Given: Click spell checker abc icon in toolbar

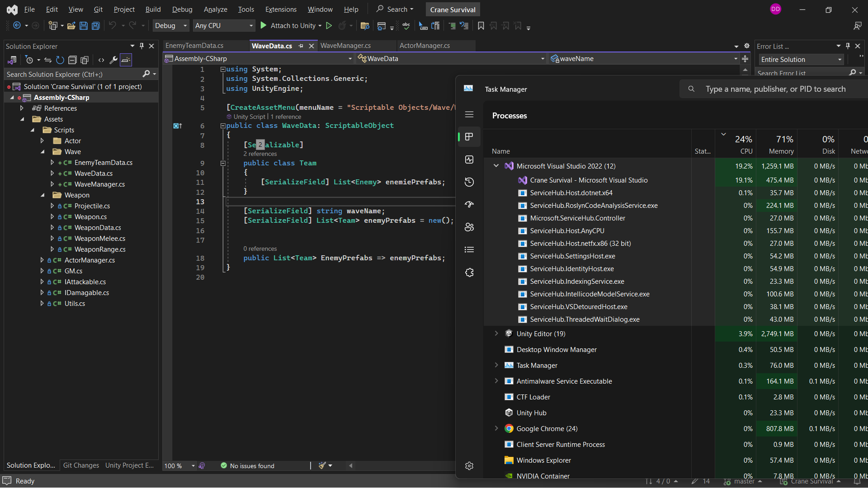Looking at the screenshot, I should pyautogui.click(x=406, y=26).
